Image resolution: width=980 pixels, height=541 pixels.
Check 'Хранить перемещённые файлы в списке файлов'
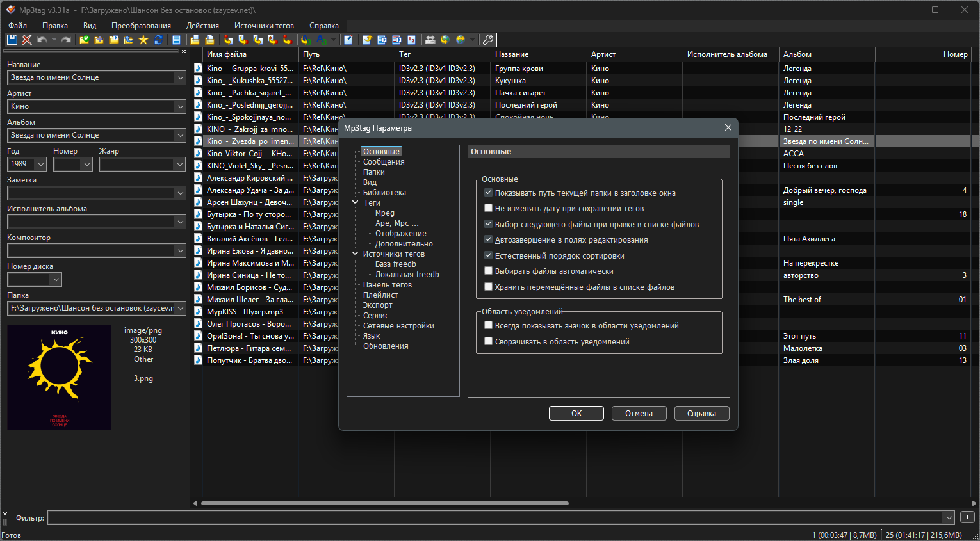(x=488, y=287)
